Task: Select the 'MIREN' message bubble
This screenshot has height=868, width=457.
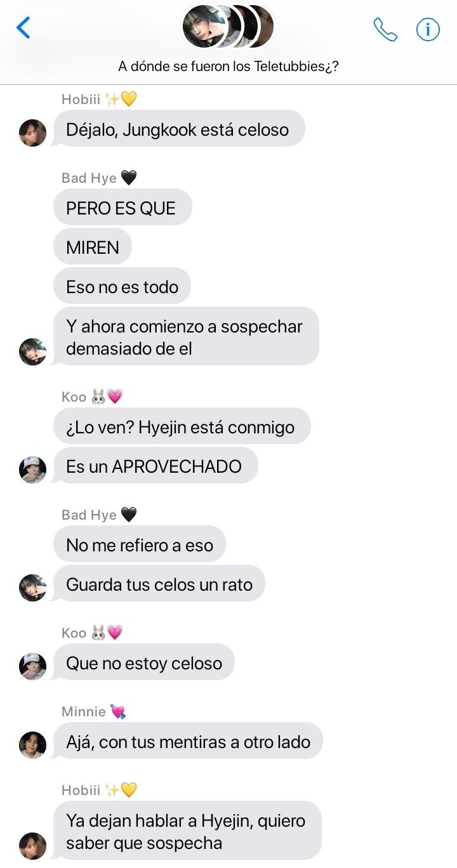Action: [93, 247]
